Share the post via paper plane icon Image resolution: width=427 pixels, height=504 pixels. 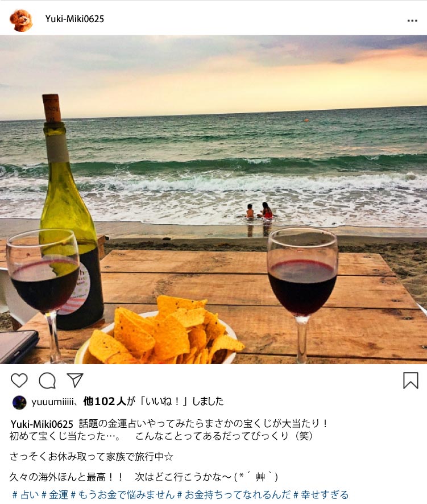point(75,380)
